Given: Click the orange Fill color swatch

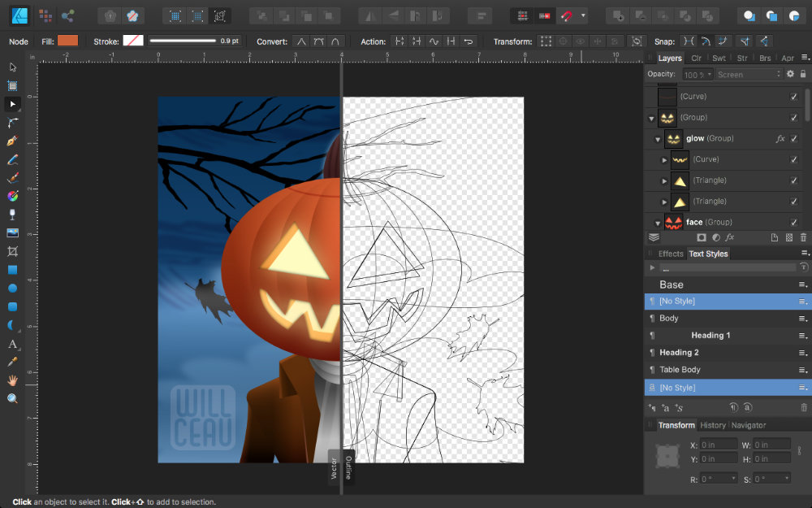Looking at the screenshot, I should (x=68, y=41).
